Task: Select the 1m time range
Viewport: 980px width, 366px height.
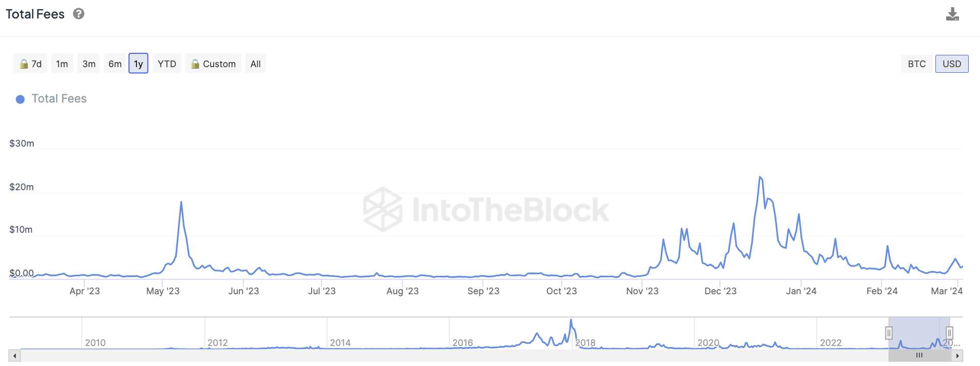Action: [62, 64]
